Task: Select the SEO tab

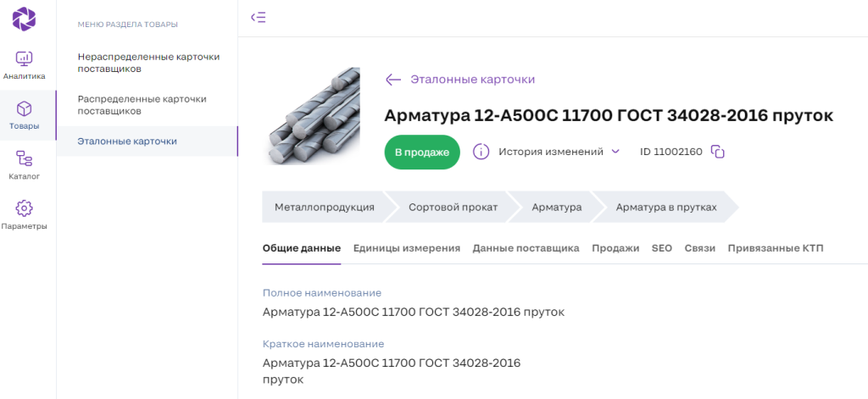Action: (x=661, y=248)
